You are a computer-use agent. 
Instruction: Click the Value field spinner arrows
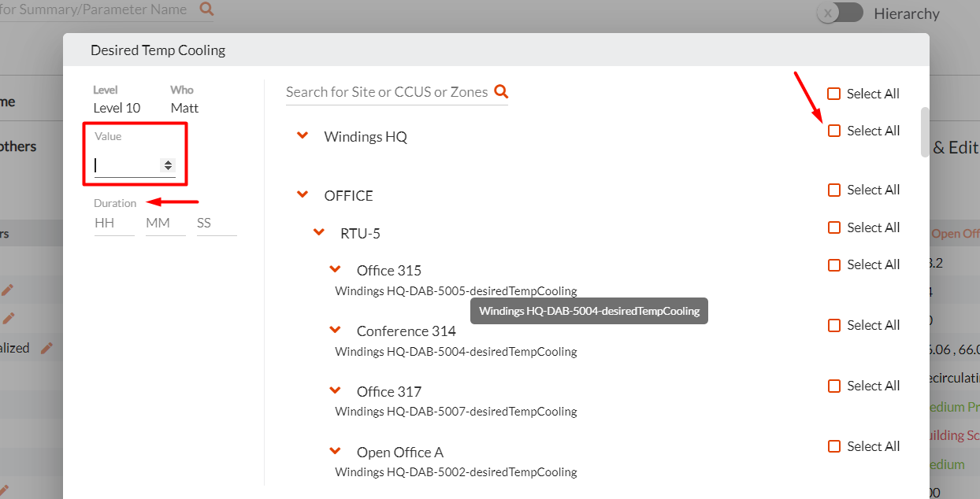click(167, 165)
